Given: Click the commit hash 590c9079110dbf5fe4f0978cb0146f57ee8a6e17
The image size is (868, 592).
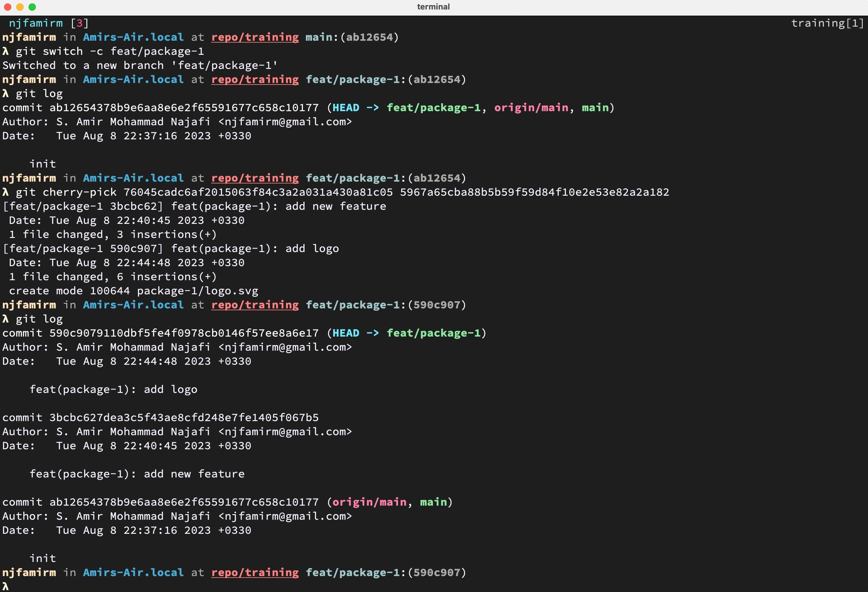Looking at the screenshot, I should [184, 333].
